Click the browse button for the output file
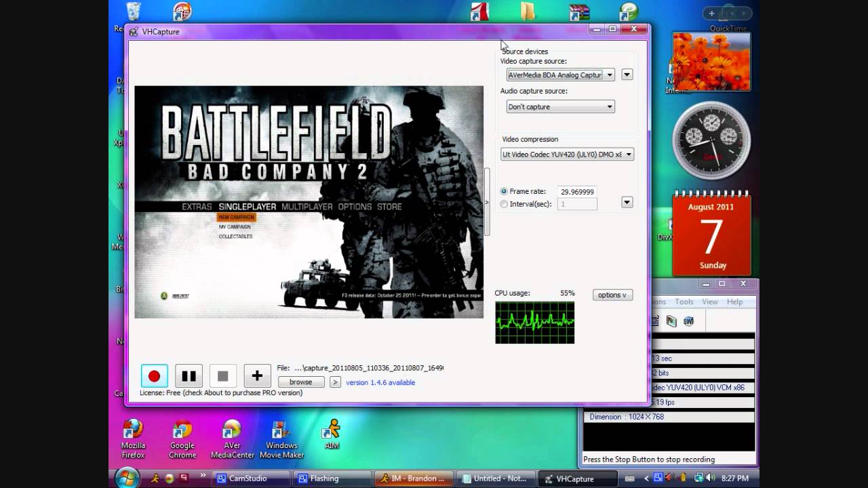This screenshot has height=488, width=868. click(301, 382)
